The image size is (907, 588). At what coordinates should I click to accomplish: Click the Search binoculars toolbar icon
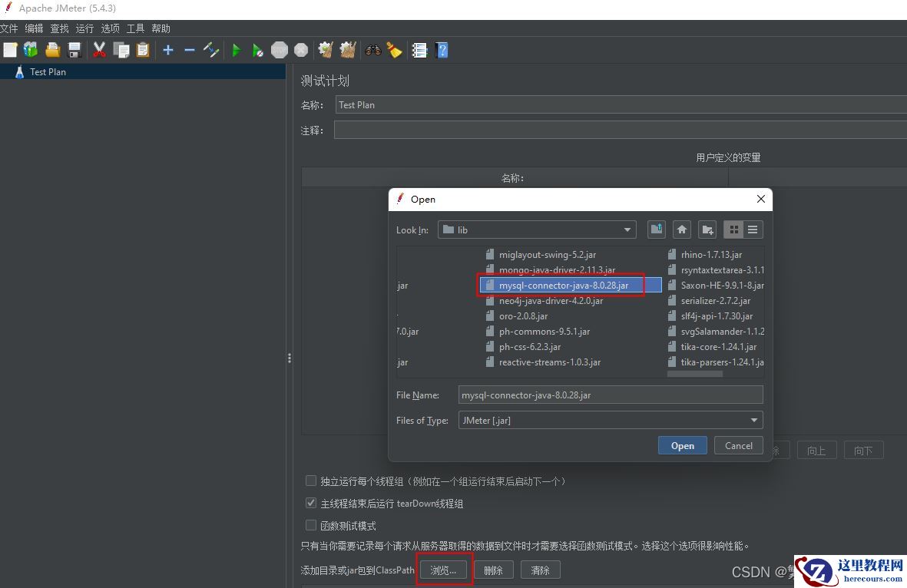pos(373,51)
